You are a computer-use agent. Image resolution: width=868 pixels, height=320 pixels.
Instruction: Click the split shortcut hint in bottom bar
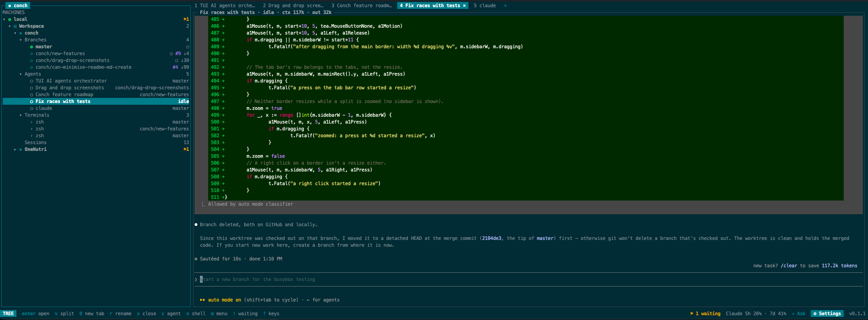(64, 313)
